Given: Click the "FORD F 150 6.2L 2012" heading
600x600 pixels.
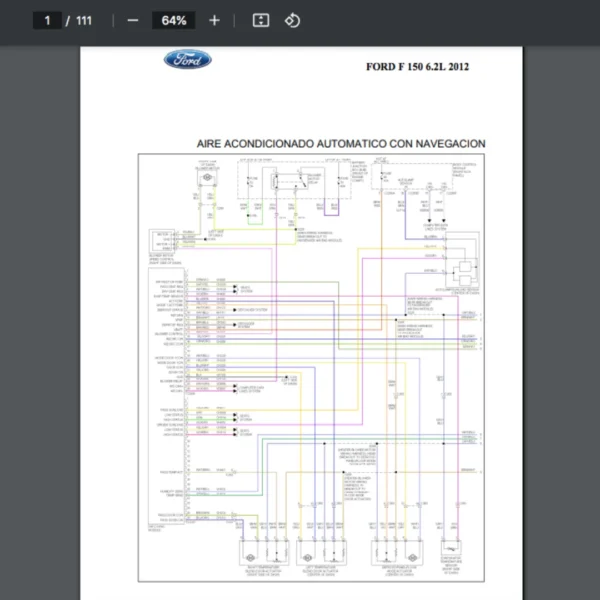Looking at the screenshot, I should 417,67.
